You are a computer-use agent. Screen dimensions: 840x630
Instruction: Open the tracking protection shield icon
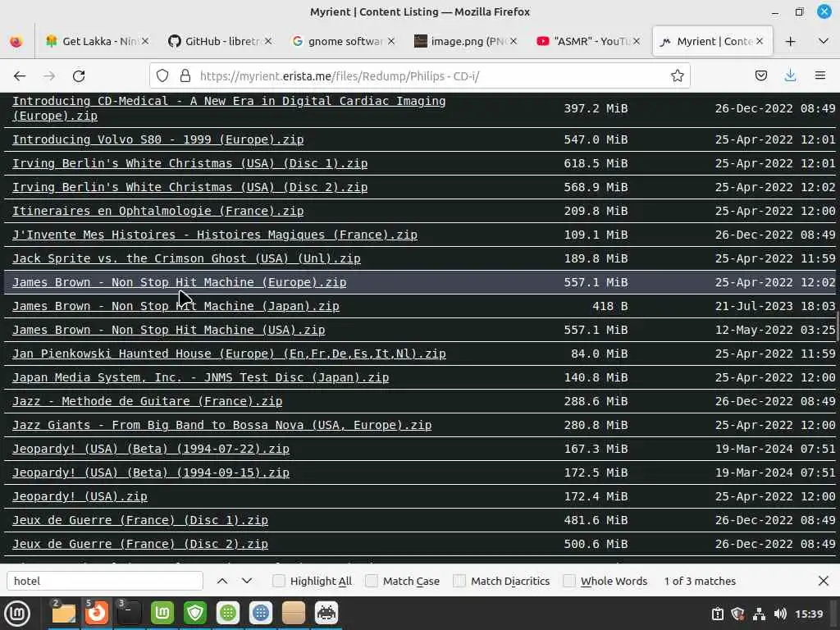coord(162,76)
